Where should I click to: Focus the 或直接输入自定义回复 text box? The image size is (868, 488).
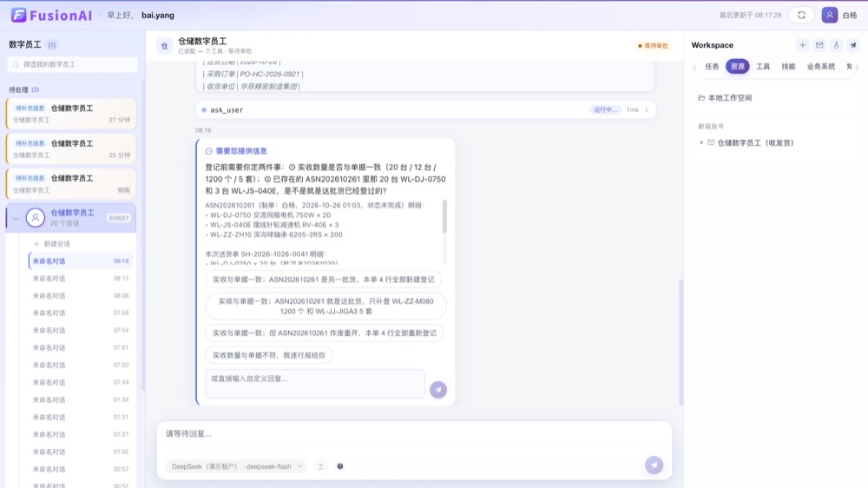(x=315, y=384)
